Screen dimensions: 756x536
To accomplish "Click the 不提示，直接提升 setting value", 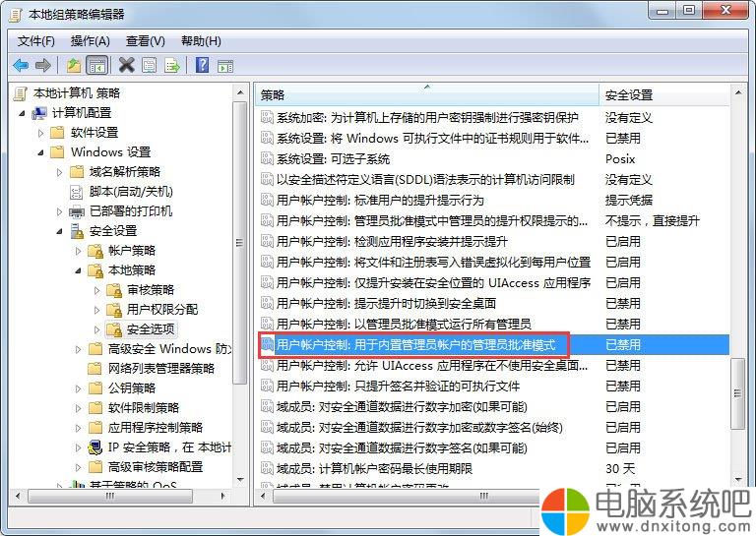I will click(653, 221).
